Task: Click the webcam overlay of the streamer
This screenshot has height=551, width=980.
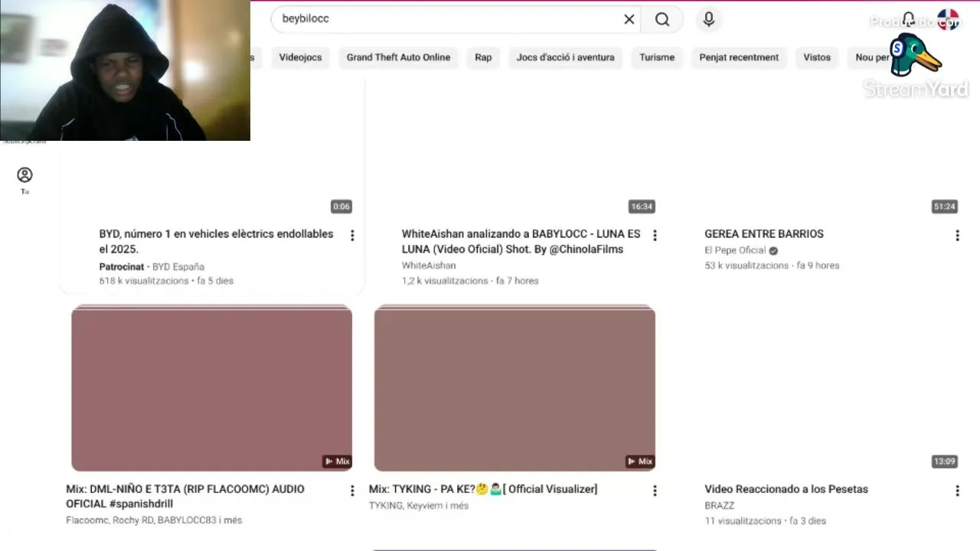Action: tap(125, 70)
